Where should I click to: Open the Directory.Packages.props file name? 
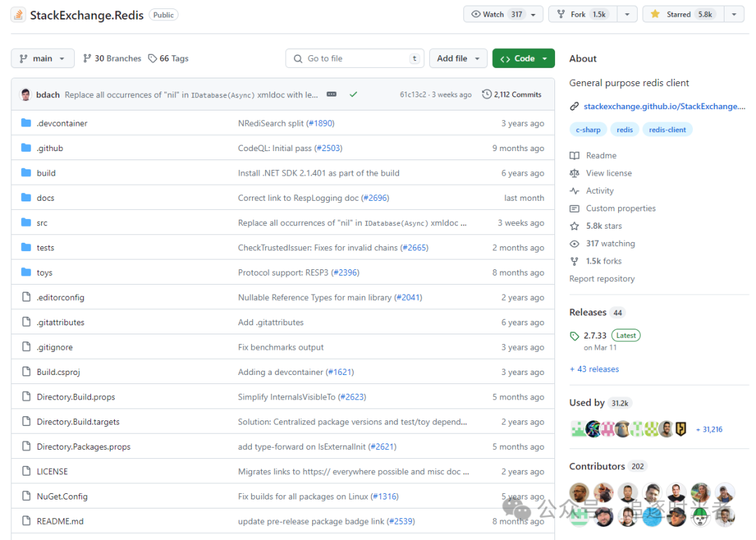pyautogui.click(x=83, y=446)
